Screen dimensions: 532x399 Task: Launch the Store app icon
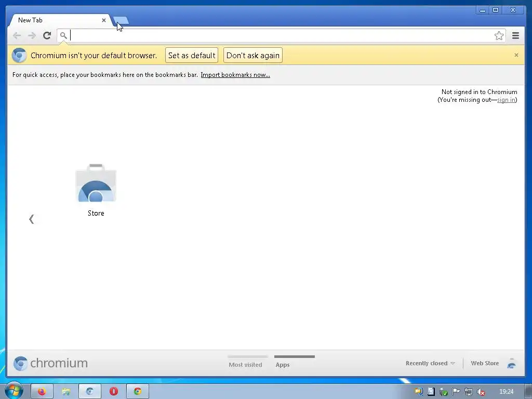click(x=96, y=183)
